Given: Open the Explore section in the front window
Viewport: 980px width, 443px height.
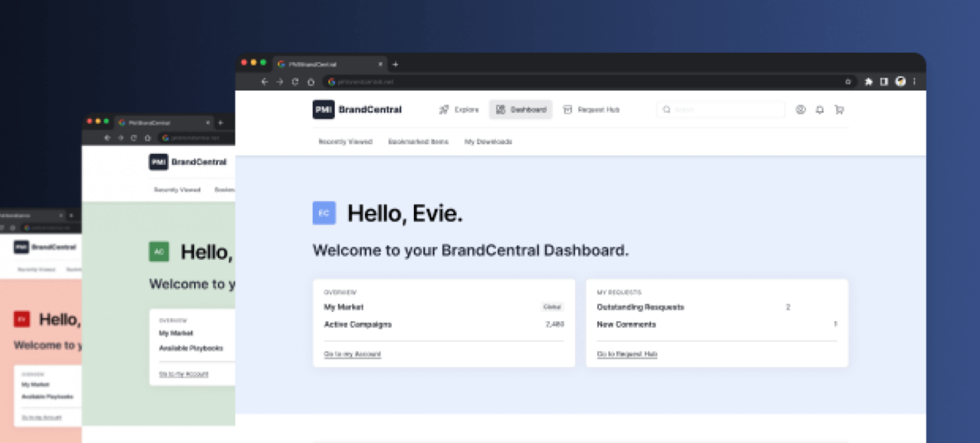Looking at the screenshot, I should point(459,110).
